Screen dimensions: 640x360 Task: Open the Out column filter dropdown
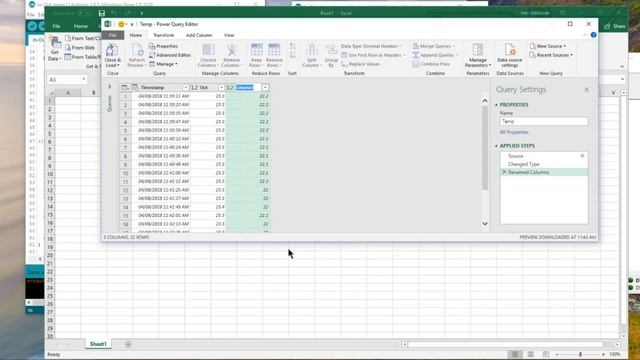(x=221, y=88)
